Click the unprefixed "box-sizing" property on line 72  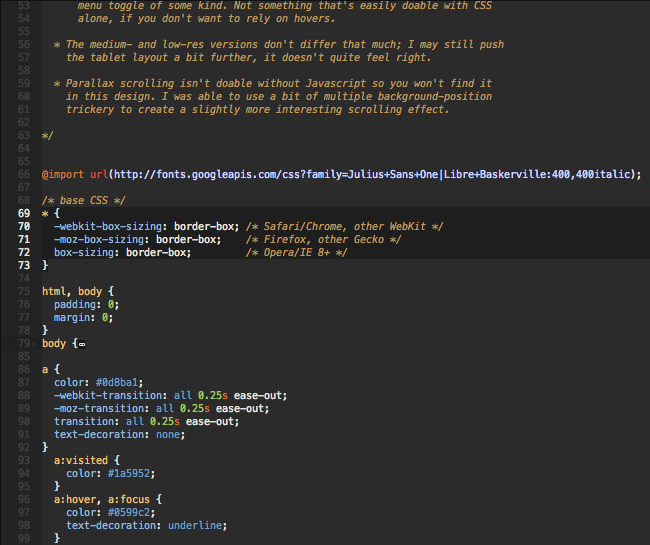84,252
